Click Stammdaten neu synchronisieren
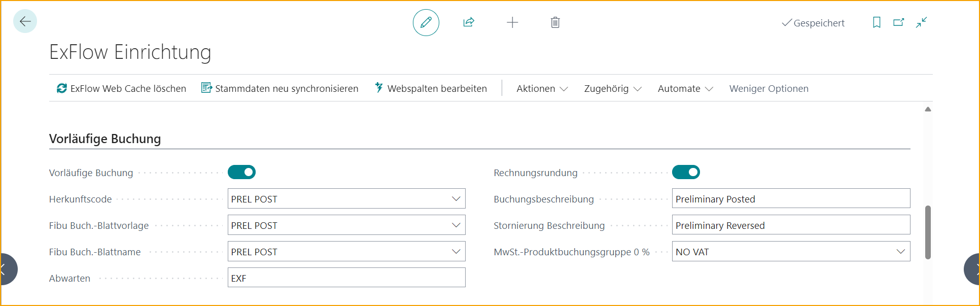This screenshot has width=980, height=306. click(280, 88)
